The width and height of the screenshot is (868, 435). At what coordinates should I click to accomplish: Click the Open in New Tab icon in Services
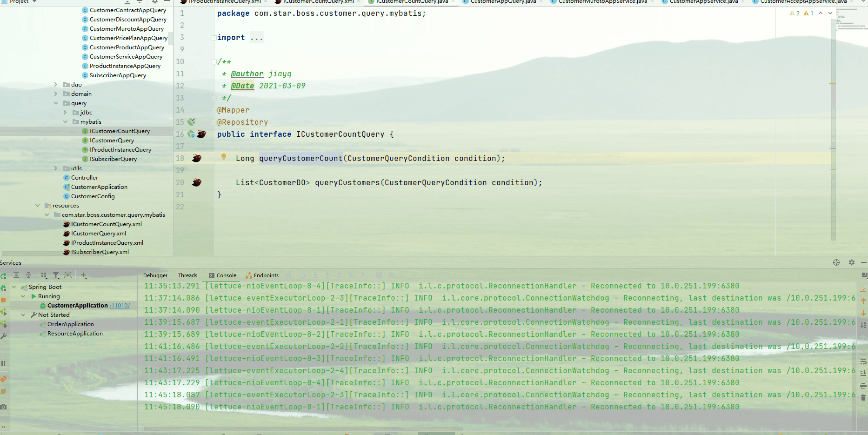click(x=68, y=275)
